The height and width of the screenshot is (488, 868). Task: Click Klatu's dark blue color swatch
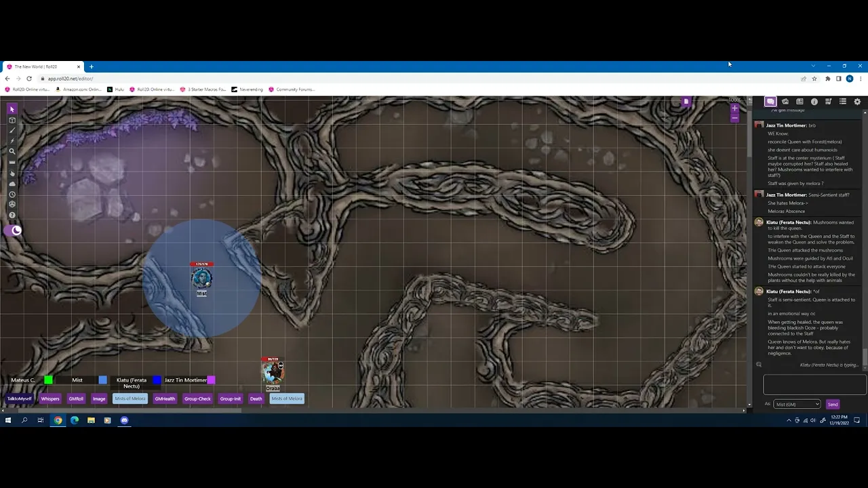point(157,380)
